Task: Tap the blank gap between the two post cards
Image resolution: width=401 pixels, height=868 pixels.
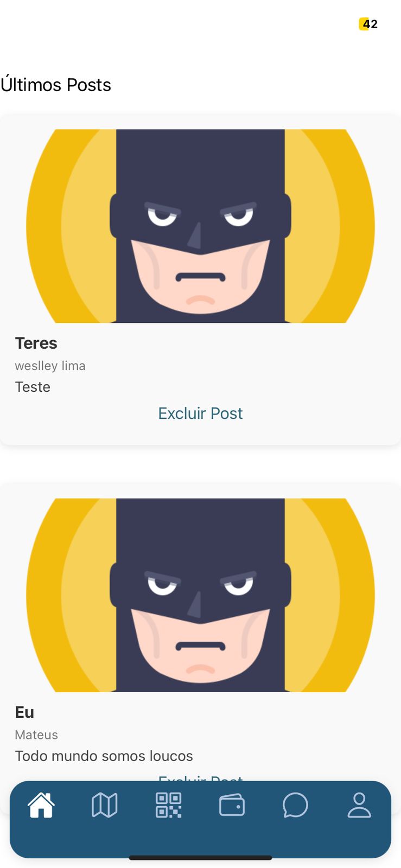Action: (200, 464)
